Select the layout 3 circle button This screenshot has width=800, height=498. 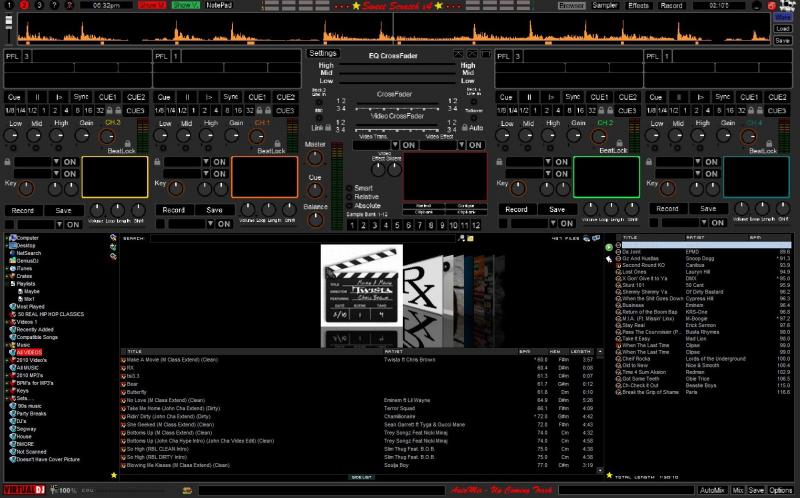point(39,6)
